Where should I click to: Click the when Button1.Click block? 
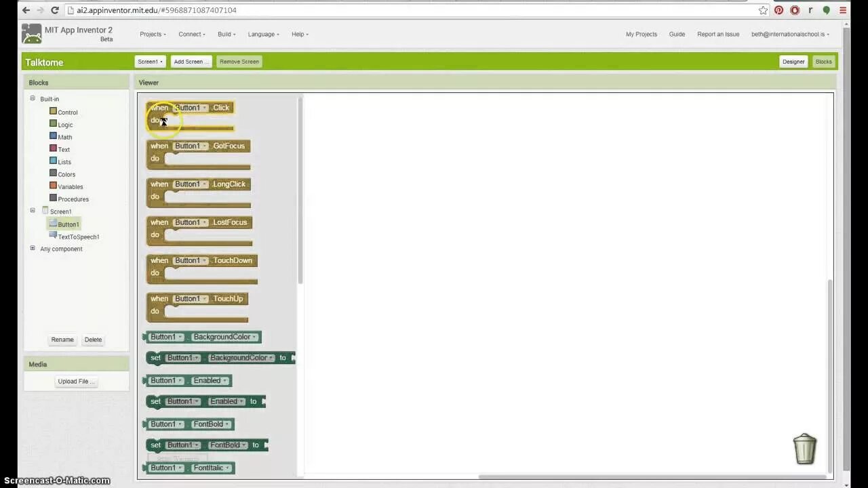click(190, 116)
